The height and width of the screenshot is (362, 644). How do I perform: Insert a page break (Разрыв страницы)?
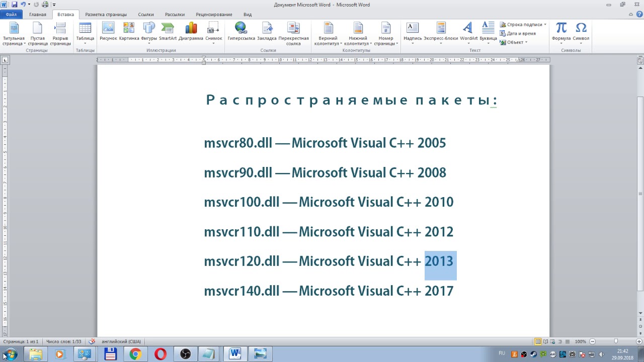coord(60,34)
